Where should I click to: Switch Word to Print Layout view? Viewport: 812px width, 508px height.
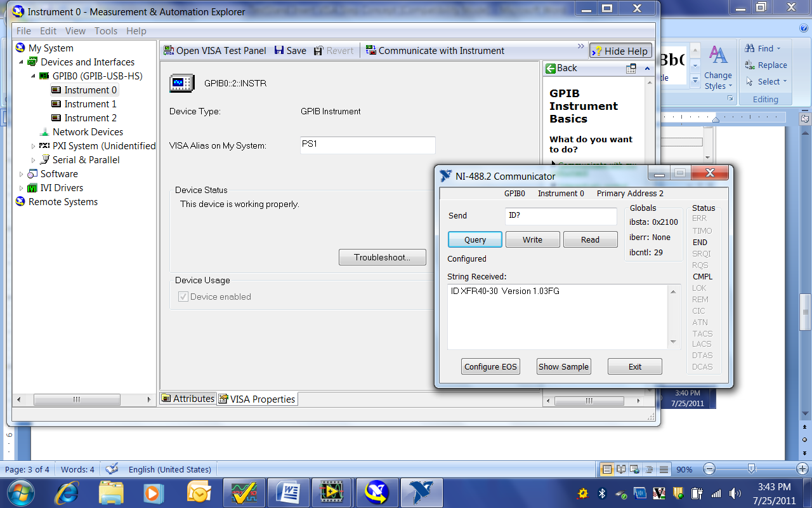pos(607,470)
